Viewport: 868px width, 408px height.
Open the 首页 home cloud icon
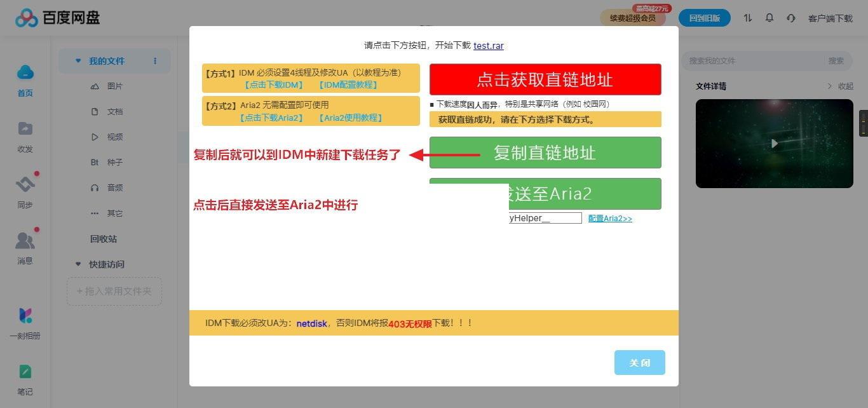coord(25,72)
